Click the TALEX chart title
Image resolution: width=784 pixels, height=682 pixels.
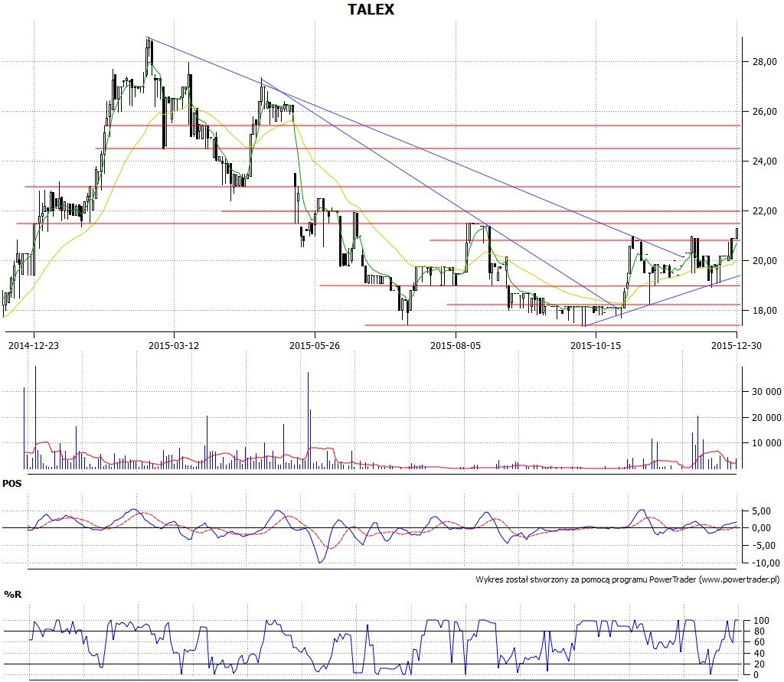point(371,9)
